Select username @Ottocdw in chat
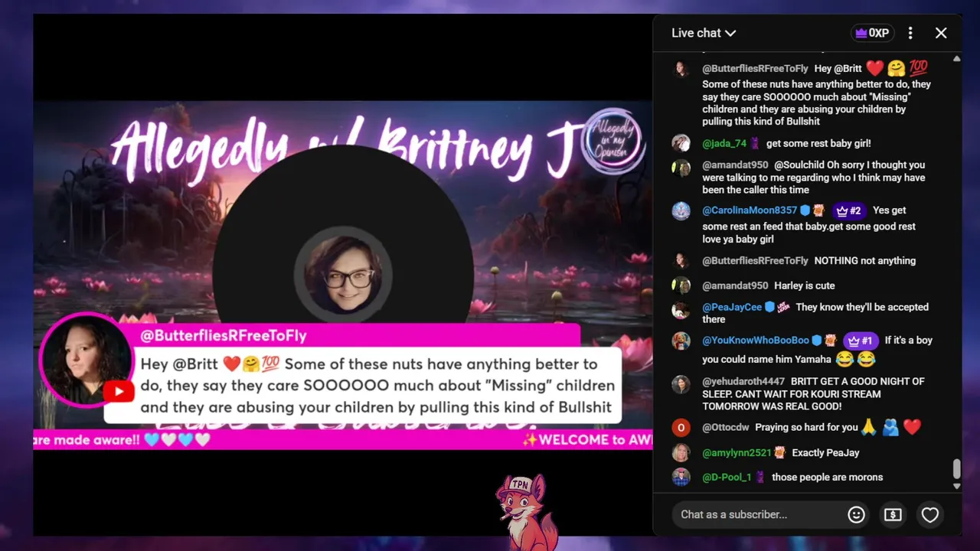The width and height of the screenshot is (980, 551). 726,427
